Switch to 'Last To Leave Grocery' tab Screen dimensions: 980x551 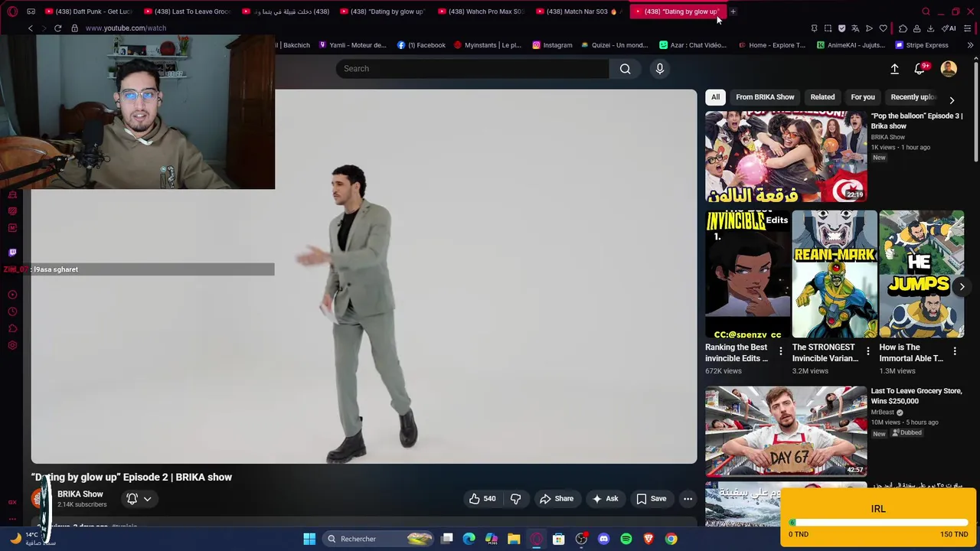coord(186,11)
